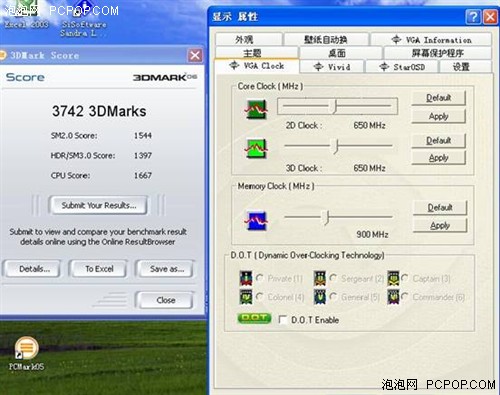Viewport: 500px width, 395px height.
Task: Click the blue memory clock graph icon
Action: point(256,221)
